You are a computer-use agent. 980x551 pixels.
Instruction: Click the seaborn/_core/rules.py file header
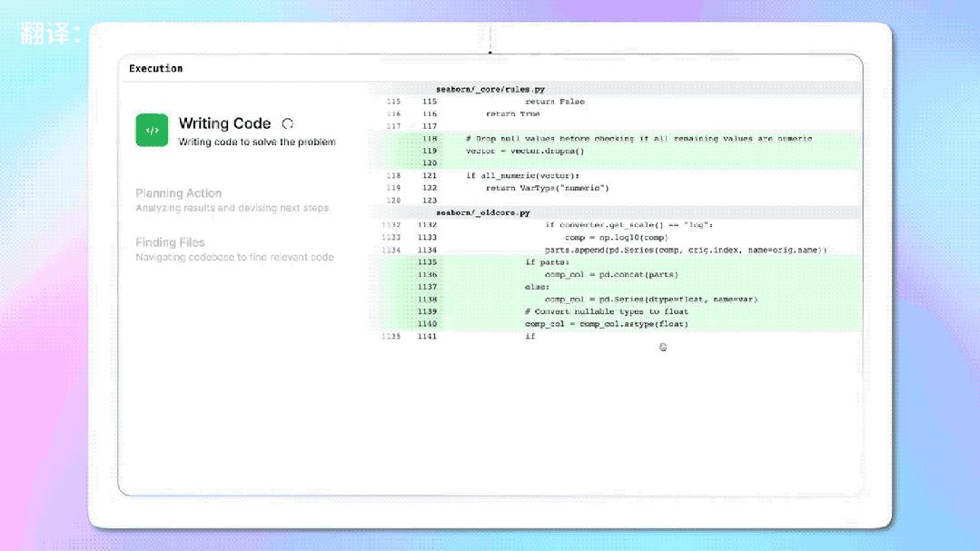tap(490, 89)
